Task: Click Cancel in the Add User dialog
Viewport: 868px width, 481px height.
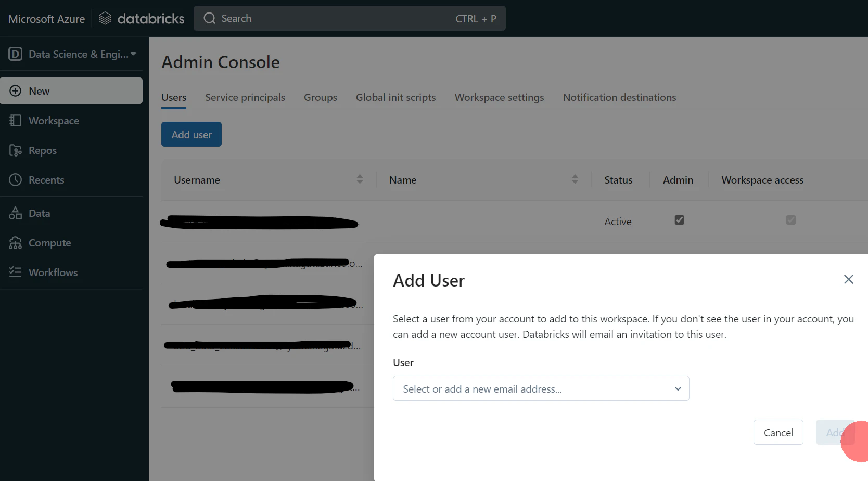Action: coord(778,432)
